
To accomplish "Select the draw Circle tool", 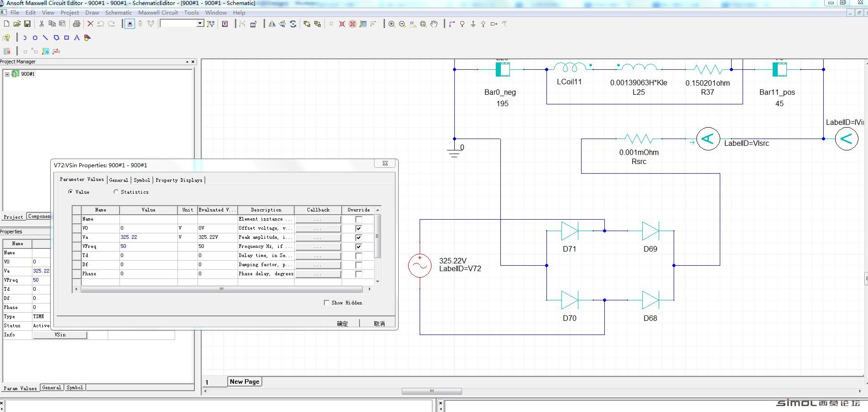I will point(35,38).
